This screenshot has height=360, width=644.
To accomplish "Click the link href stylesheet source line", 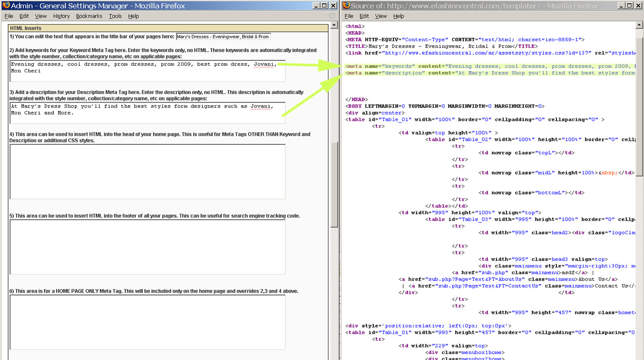I will (x=490, y=53).
